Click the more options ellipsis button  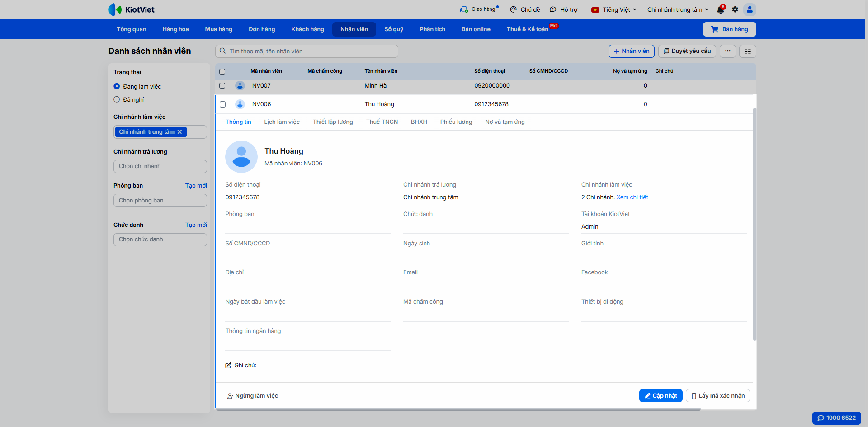point(728,51)
